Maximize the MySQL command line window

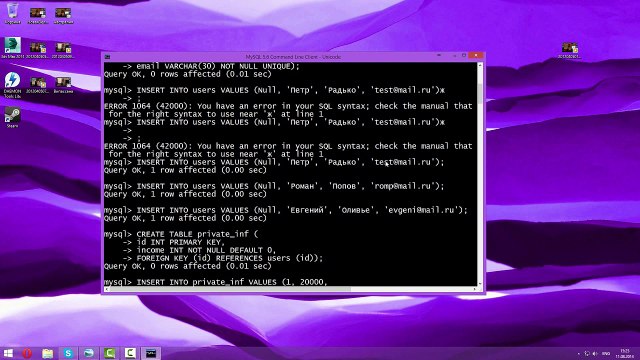(x=464, y=56)
